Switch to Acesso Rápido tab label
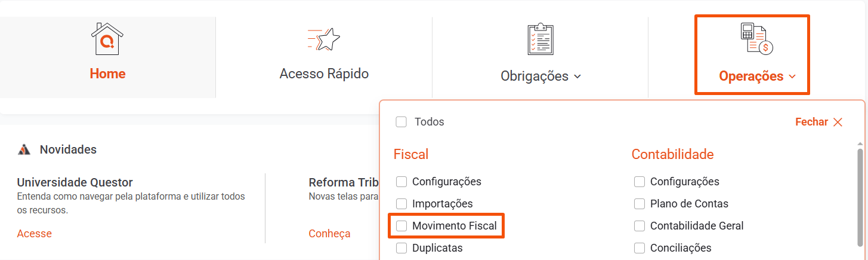The width and height of the screenshot is (868, 260). 324,74
